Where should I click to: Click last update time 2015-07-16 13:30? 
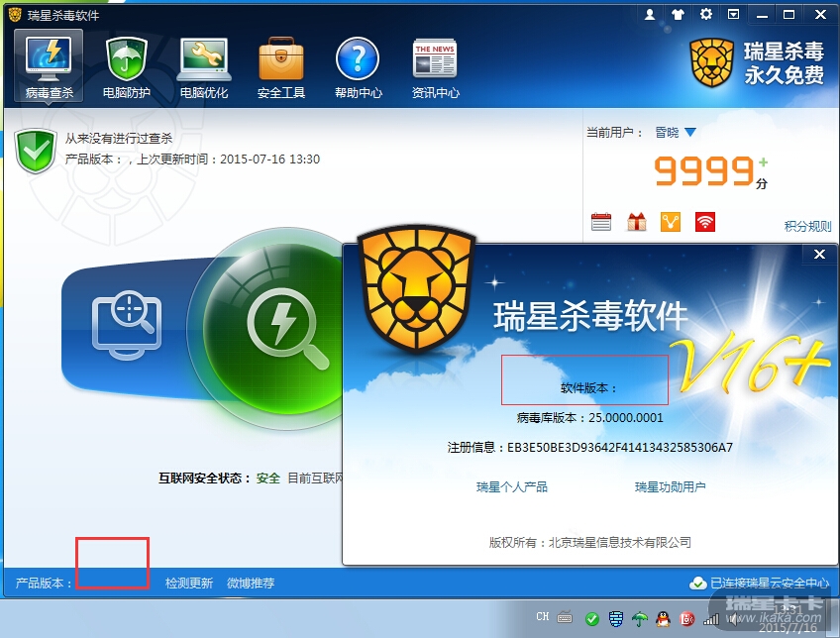point(270,159)
